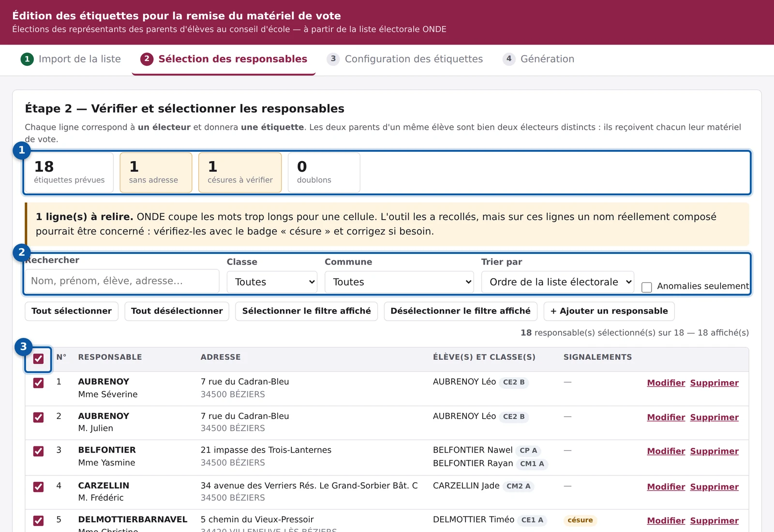The image size is (774, 532).
Task: Click Supprimer for CARZELLIN row
Action: (x=714, y=487)
